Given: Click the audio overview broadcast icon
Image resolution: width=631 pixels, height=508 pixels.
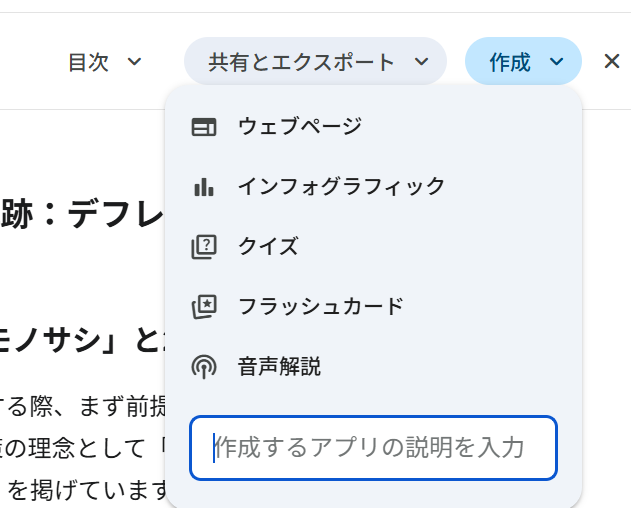Looking at the screenshot, I should pos(204,366).
